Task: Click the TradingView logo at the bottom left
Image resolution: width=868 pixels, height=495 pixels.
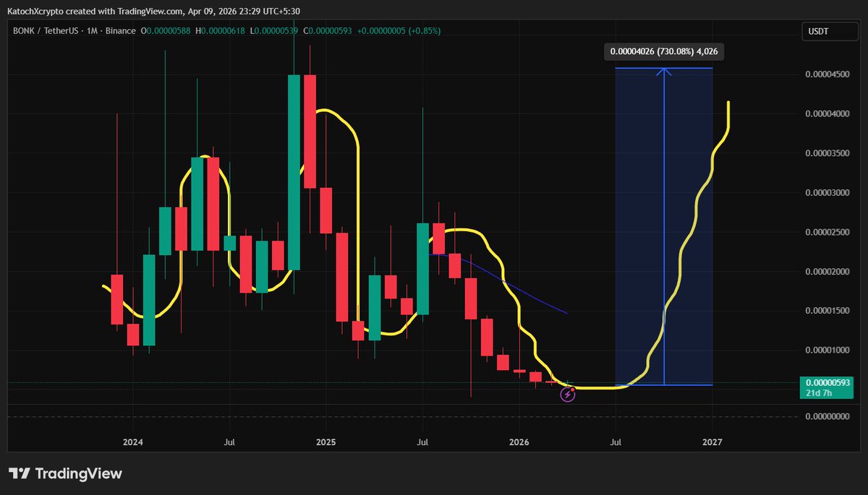Action: coord(66,474)
